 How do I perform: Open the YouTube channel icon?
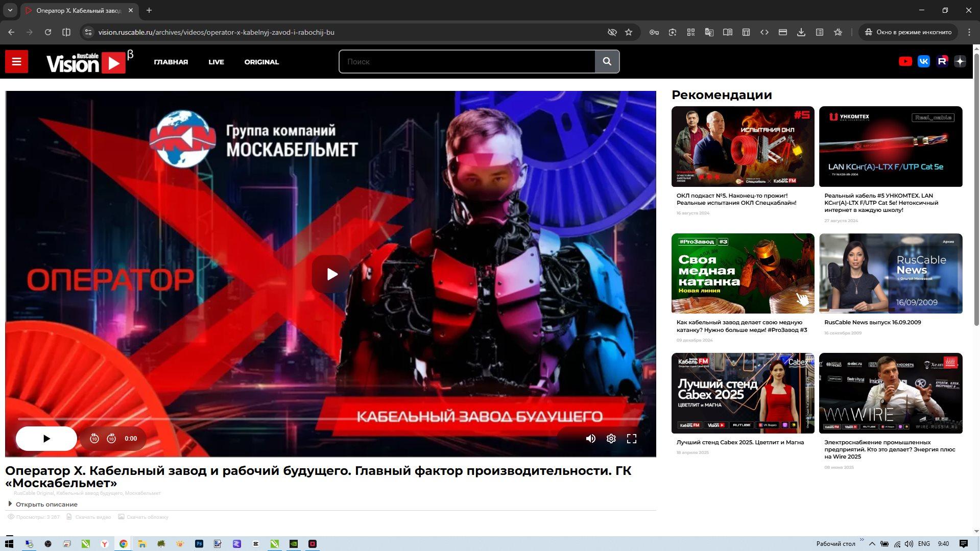[905, 62]
